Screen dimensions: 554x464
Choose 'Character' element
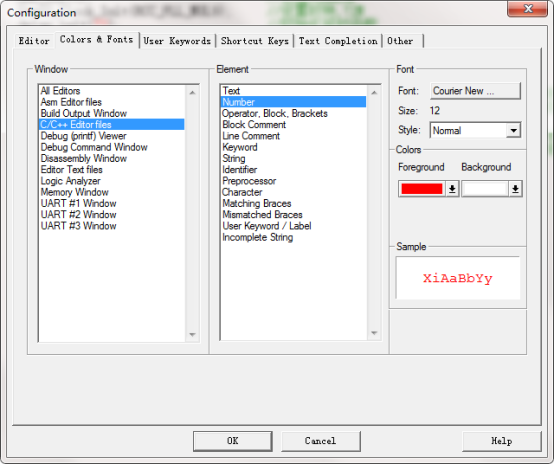point(293,192)
